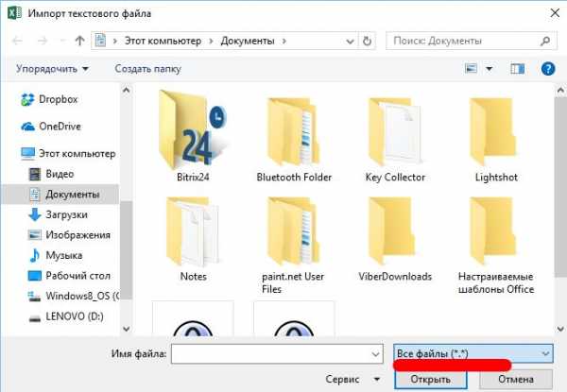
Task: Select the Dropbox sidebar icon
Action: (27, 99)
